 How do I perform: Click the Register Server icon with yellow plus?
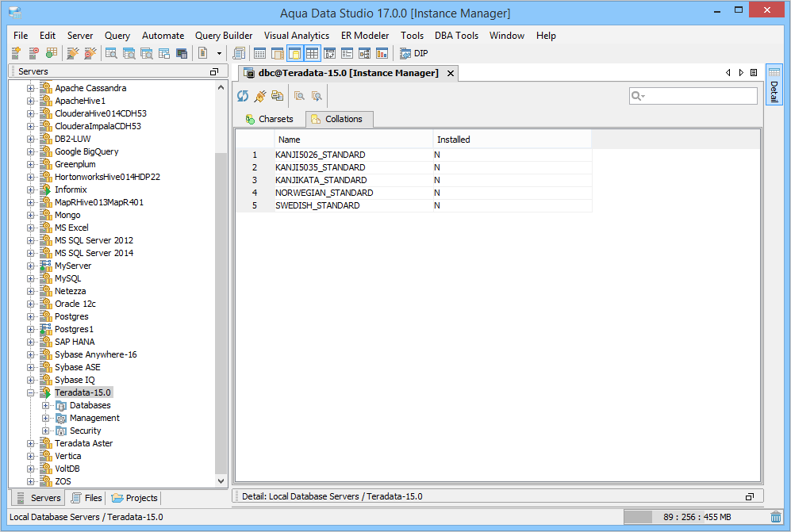coord(16,53)
